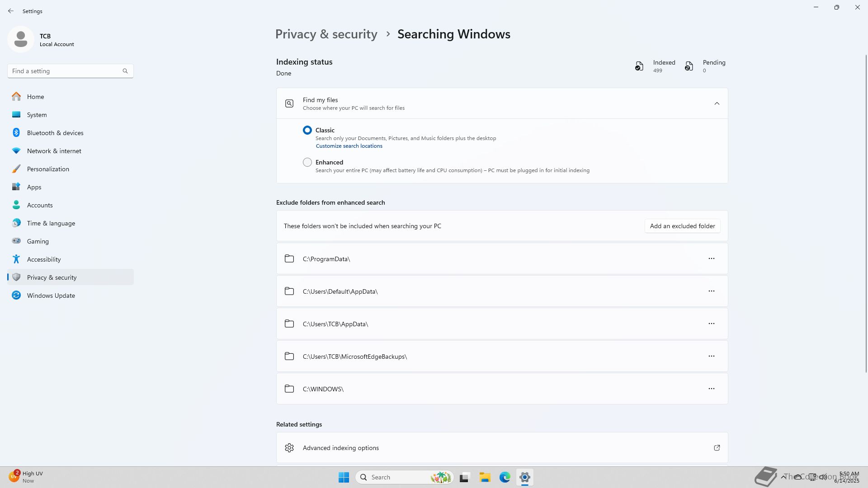Screen dimensions: 868x488
Task: Select the Enhanced search radio button
Action: (x=307, y=162)
